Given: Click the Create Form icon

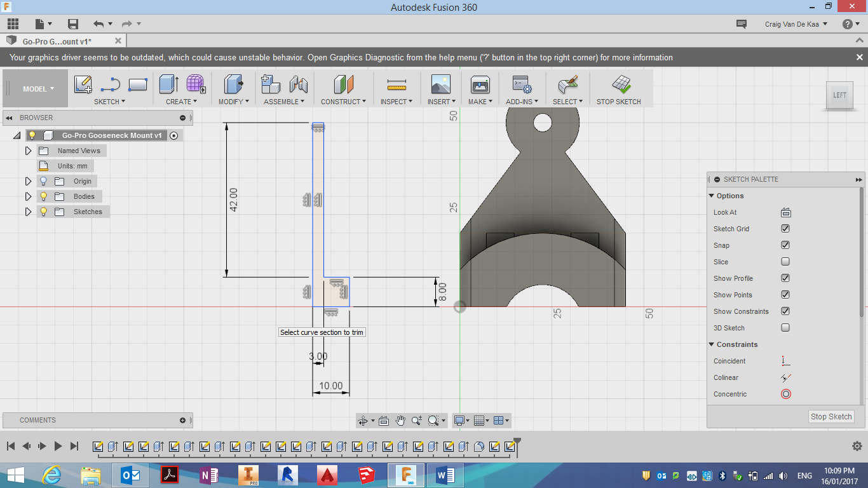Looking at the screenshot, I should [196, 85].
